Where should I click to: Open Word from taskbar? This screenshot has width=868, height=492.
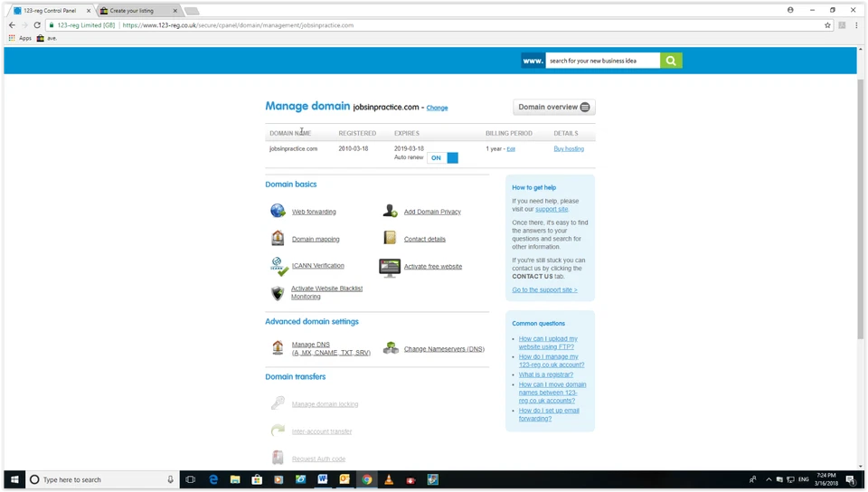323,480
